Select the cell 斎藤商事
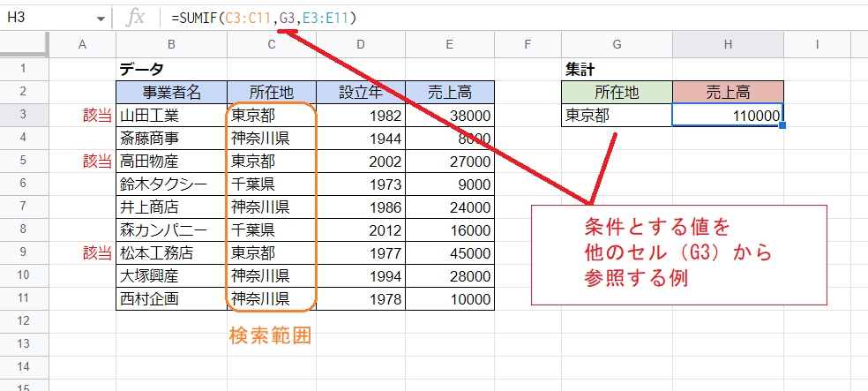Viewport: 868px width, 391px height. tap(172, 138)
